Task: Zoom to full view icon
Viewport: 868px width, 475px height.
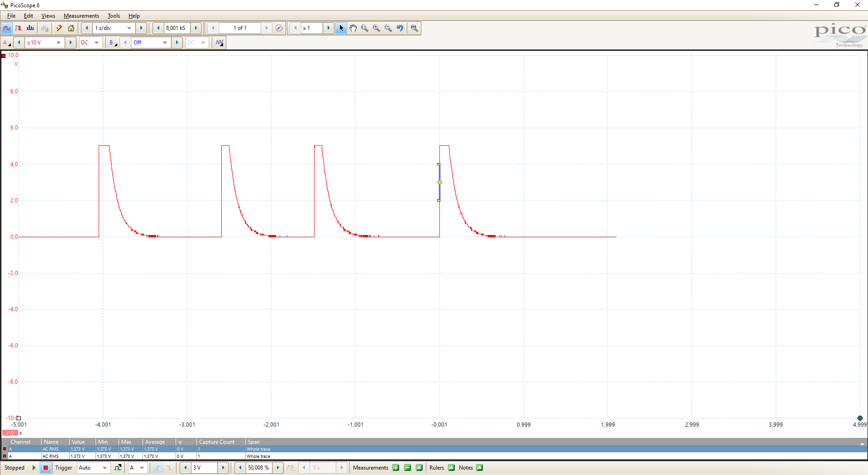Action: [414, 28]
